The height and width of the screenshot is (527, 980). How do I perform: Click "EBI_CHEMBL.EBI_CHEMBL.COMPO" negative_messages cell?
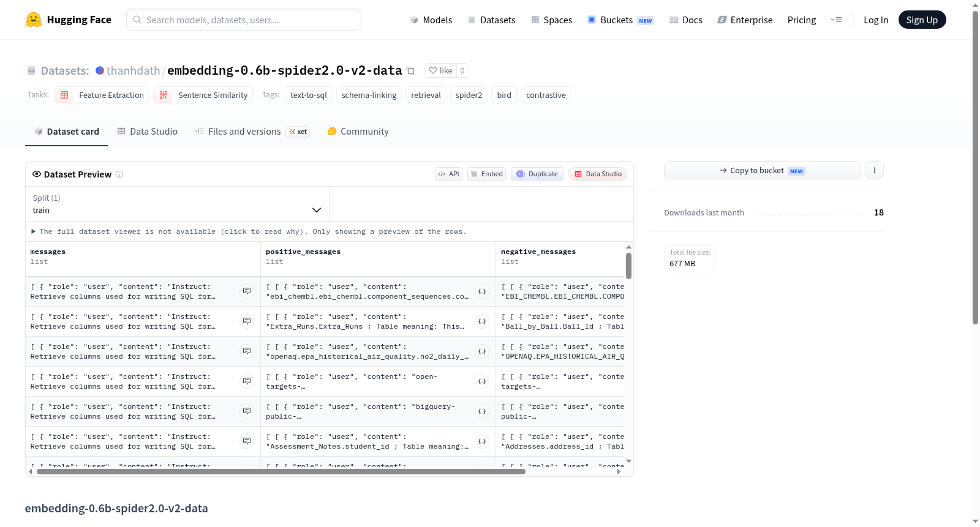(x=560, y=291)
